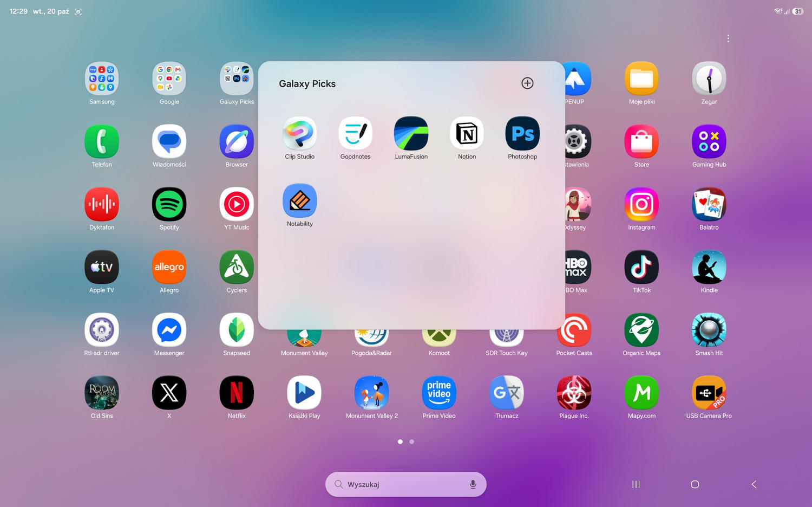Open the Google apps folder
Viewport: 812px width, 507px height.
[x=169, y=79]
